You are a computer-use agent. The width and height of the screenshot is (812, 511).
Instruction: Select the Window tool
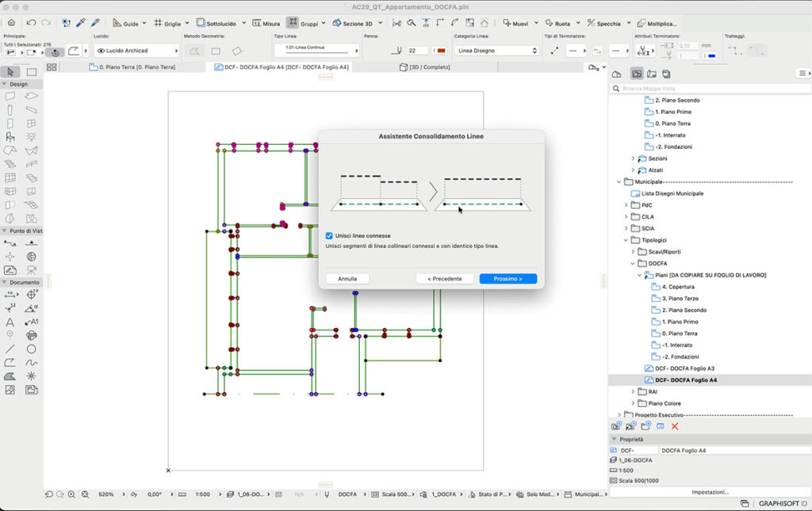[32, 124]
